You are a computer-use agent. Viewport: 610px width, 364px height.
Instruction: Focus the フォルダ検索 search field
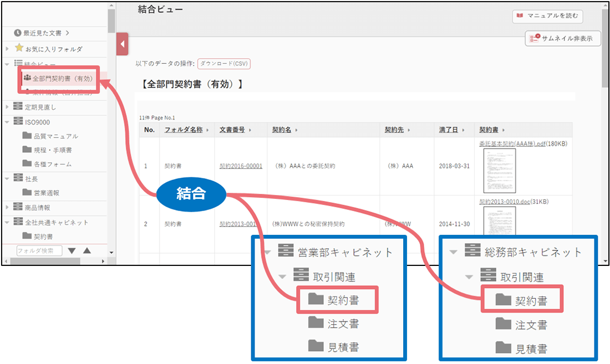coord(39,250)
